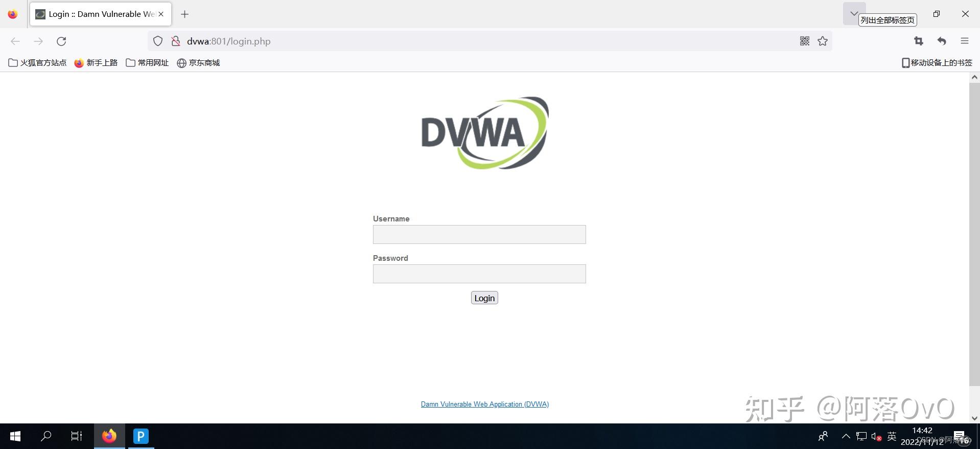
Task: Click the Firefox logo icon in title bar
Action: click(13, 14)
